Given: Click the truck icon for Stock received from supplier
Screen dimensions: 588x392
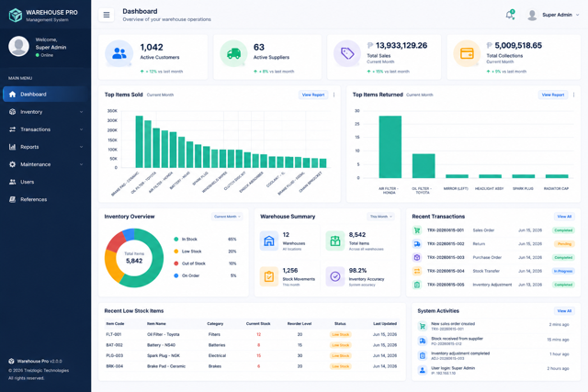Looking at the screenshot, I should coord(423,341).
